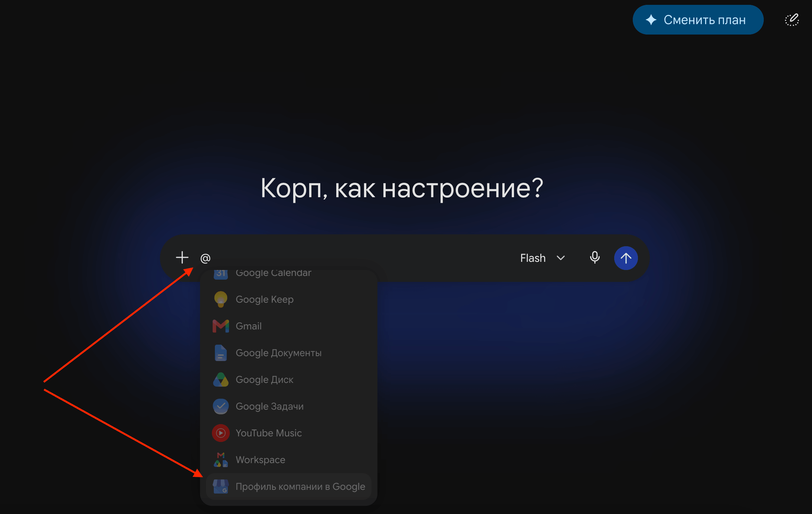The width and height of the screenshot is (812, 514).
Task: Send the prompt with the arrow button
Action: 626,258
